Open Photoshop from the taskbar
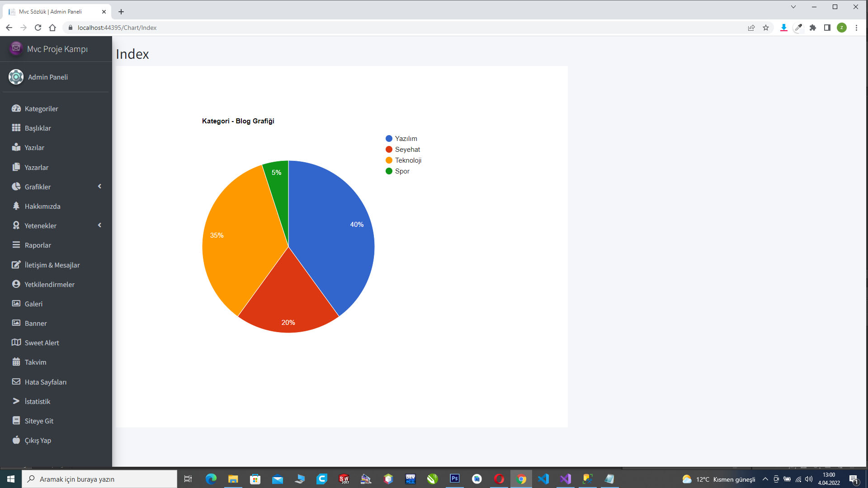The width and height of the screenshot is (868, 488). 455,479
